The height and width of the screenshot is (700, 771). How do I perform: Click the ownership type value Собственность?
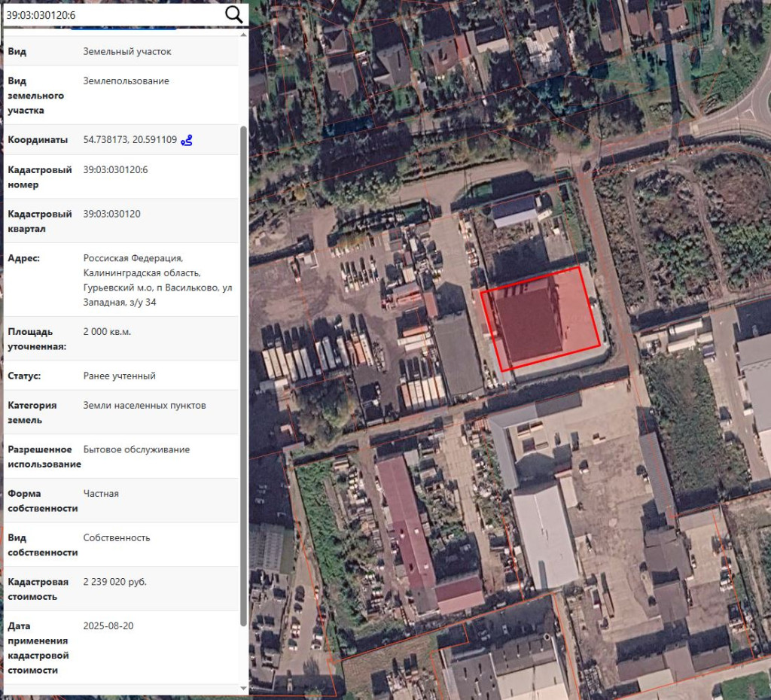[117, 537]
